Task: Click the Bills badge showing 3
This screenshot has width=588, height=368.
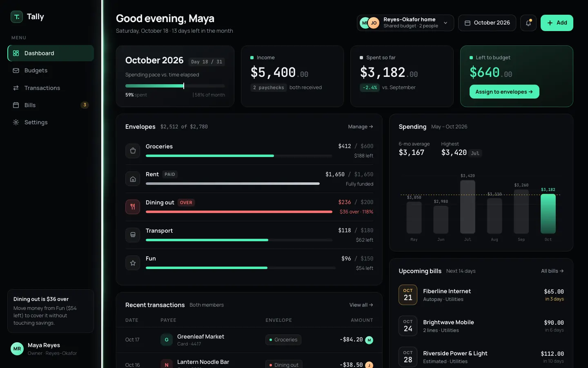Action: pos(85,105)
